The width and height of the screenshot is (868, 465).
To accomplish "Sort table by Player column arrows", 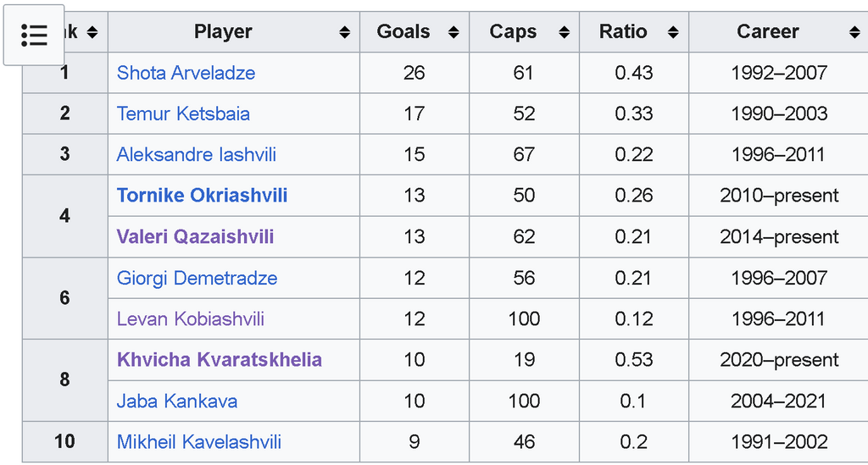I will coord(344,32).
